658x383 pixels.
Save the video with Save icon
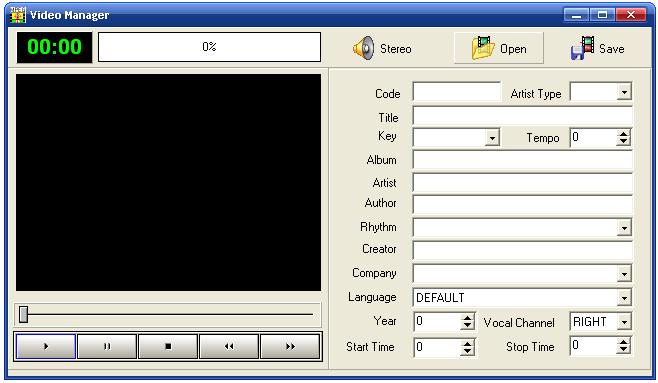pos(582,48)
